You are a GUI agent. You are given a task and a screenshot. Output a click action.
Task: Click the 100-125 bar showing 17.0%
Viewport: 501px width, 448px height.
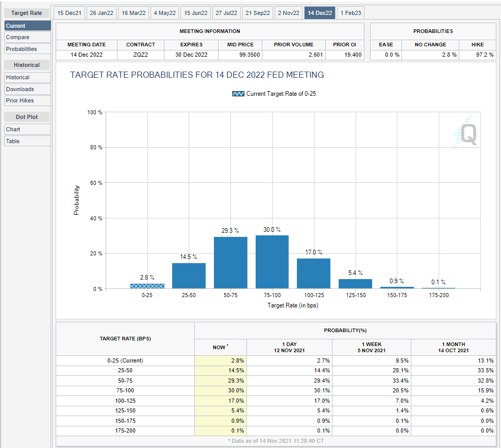pos(313,273)
